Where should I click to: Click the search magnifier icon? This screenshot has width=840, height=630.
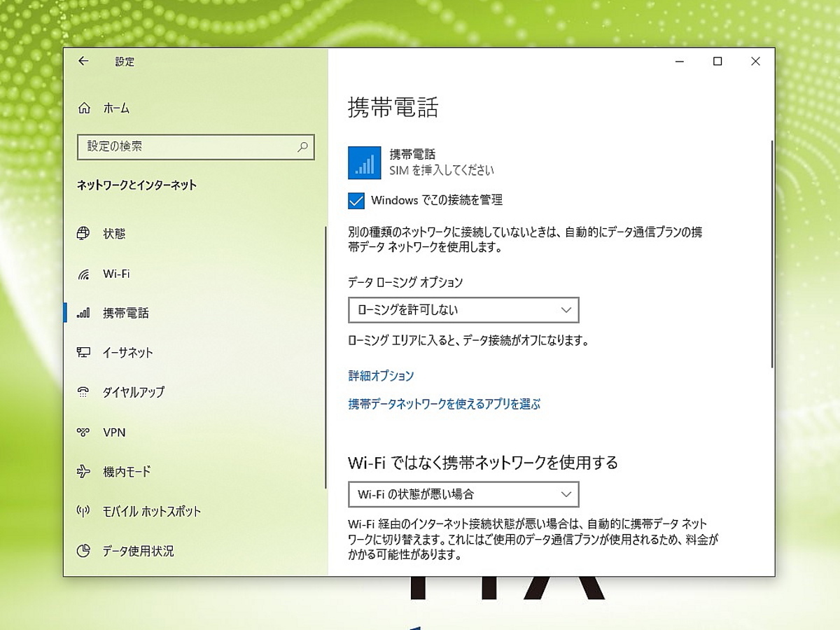point(302,147)
